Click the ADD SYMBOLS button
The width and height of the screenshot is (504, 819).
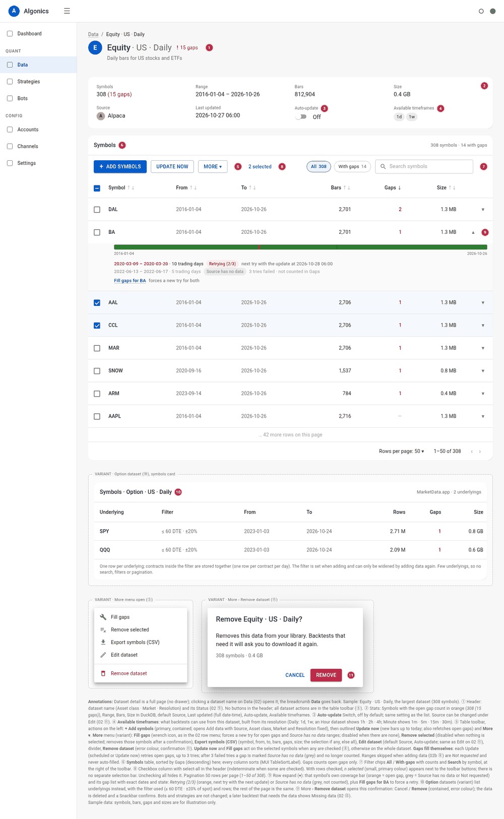[120, 167]
